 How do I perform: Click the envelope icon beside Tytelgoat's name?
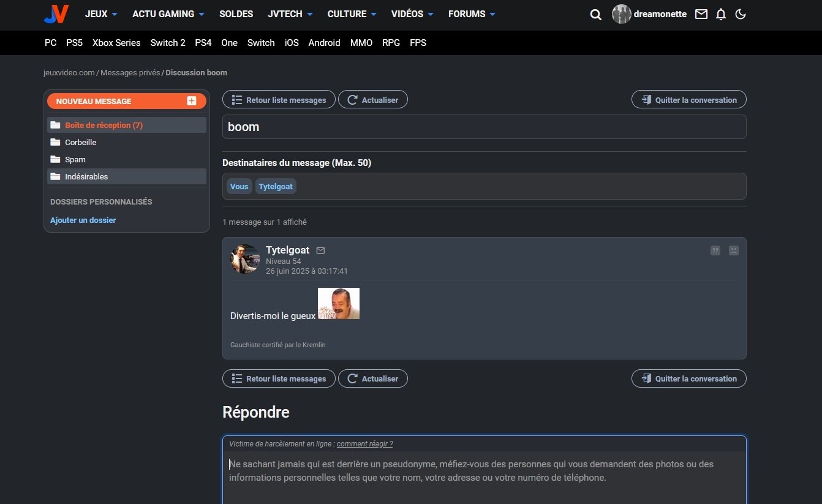coord(320,250)
